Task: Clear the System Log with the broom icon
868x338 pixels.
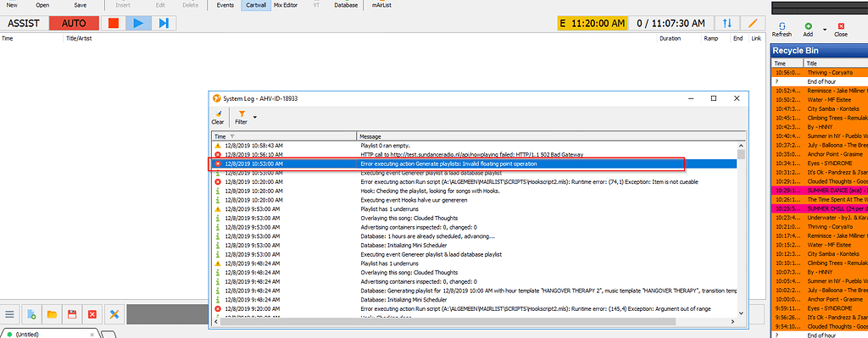Action: click(218, 117)
